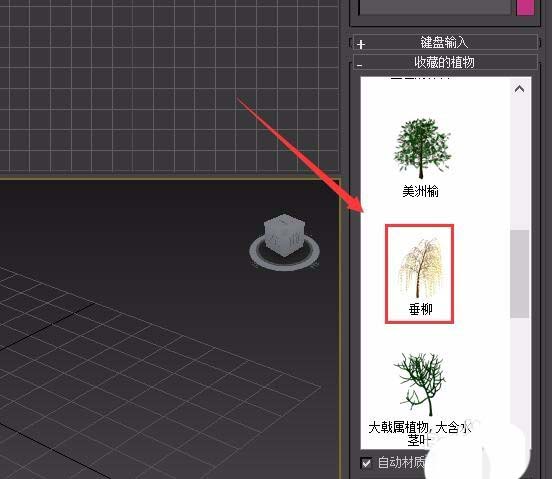
Task: Click the object name input field
Action: pos(434,6)
